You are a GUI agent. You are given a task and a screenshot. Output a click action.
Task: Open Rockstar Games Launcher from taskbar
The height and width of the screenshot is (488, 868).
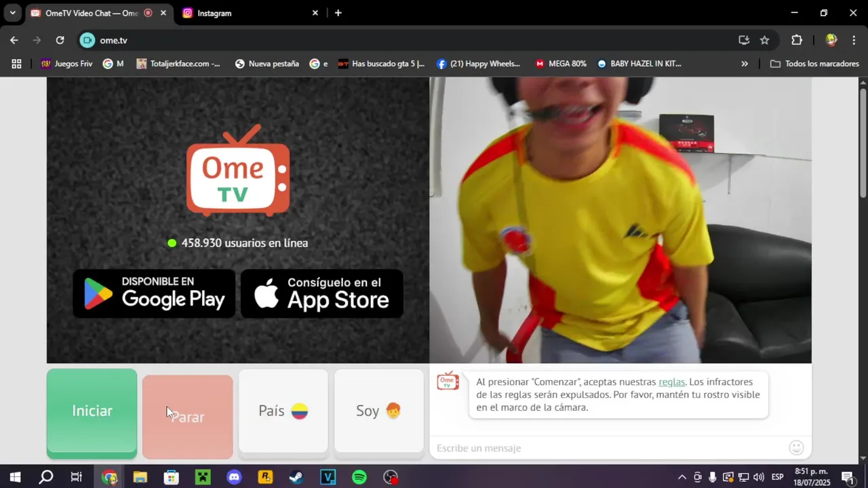coord(265,477)
